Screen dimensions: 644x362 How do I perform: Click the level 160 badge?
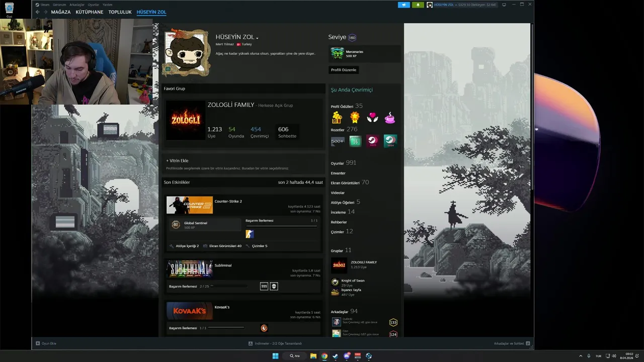coord(352,37)
